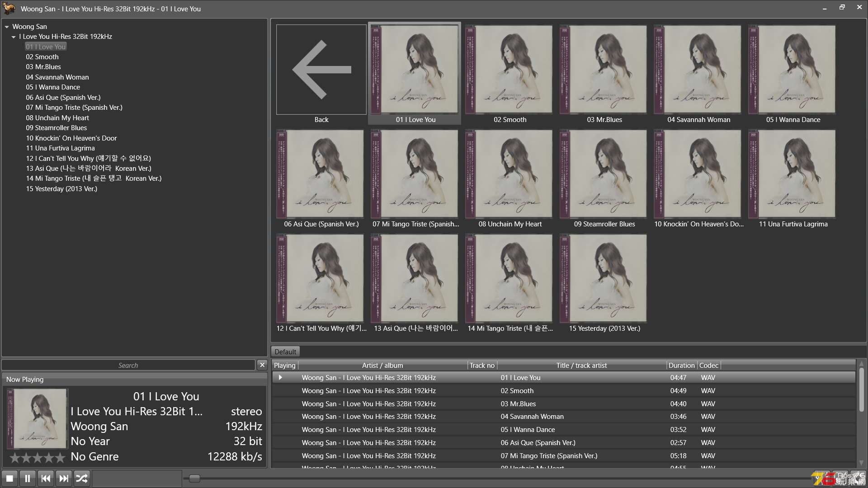Select playlist row 03 Mr.Blues
868x488 pixels.
point(564,404)
